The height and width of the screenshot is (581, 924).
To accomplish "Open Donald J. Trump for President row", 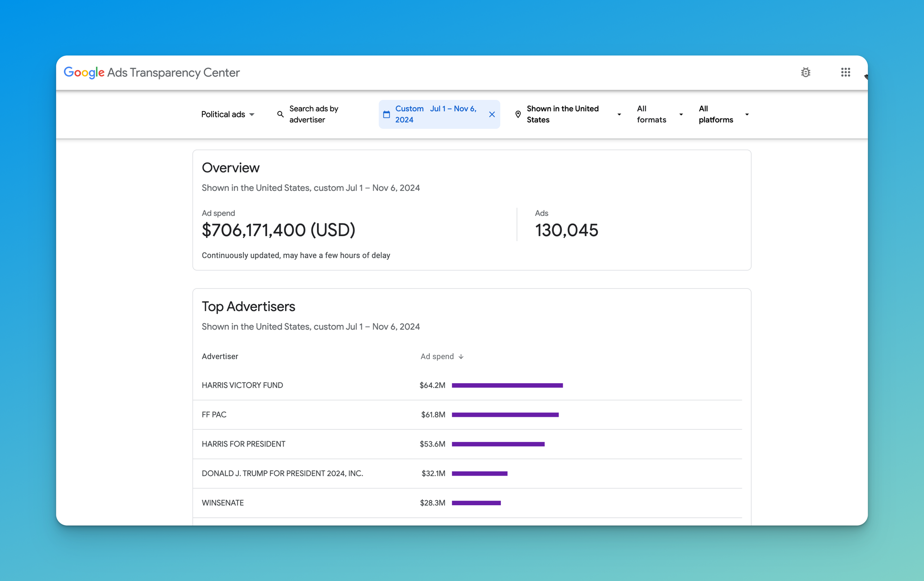I will click(x=282, y=473).
